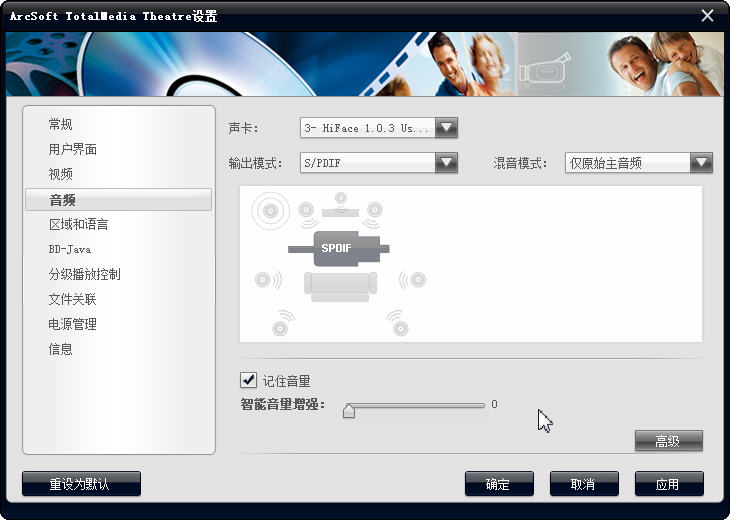Viewport: 730px width, 520px height.
Task: Open the 混音模式 dropdown
Action: coord(701,163)
